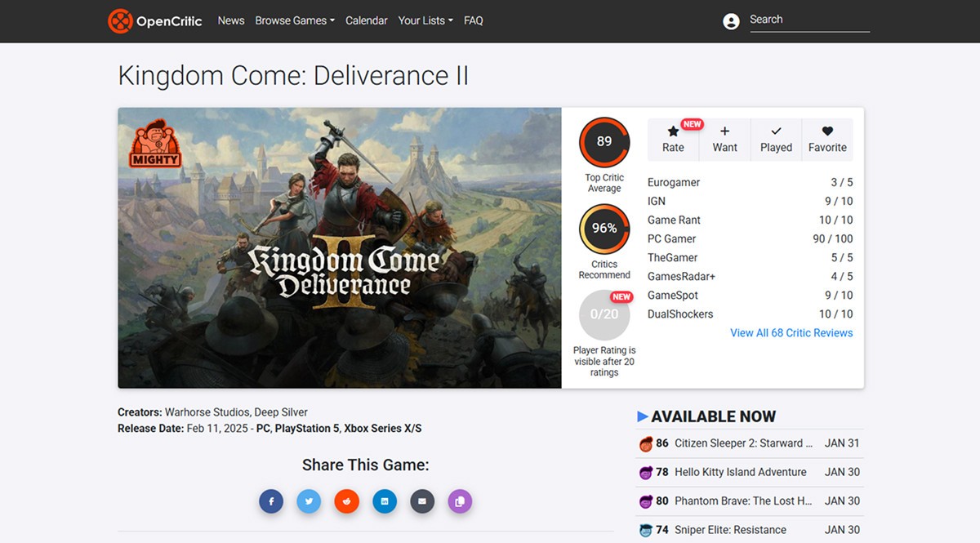Click the tier icon beside Phantom Brave
The image size is (980, 543).
[645, 501]
